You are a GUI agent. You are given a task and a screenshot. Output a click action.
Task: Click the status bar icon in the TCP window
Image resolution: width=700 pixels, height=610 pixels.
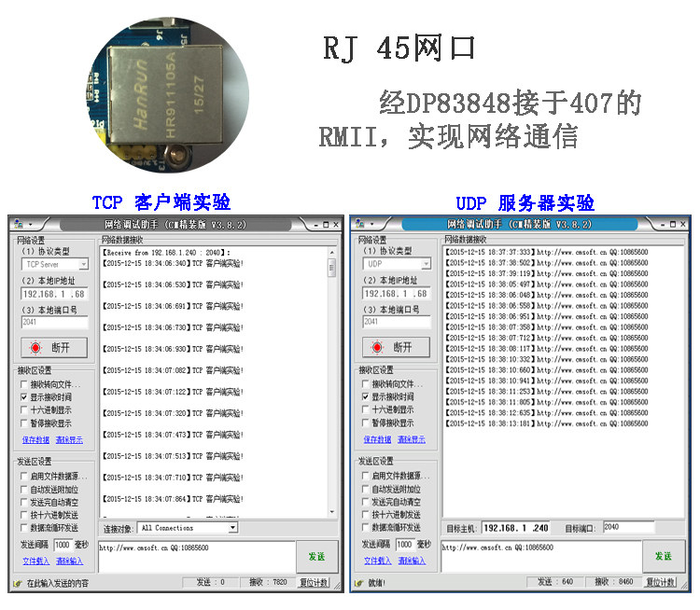tap(18, 583)
